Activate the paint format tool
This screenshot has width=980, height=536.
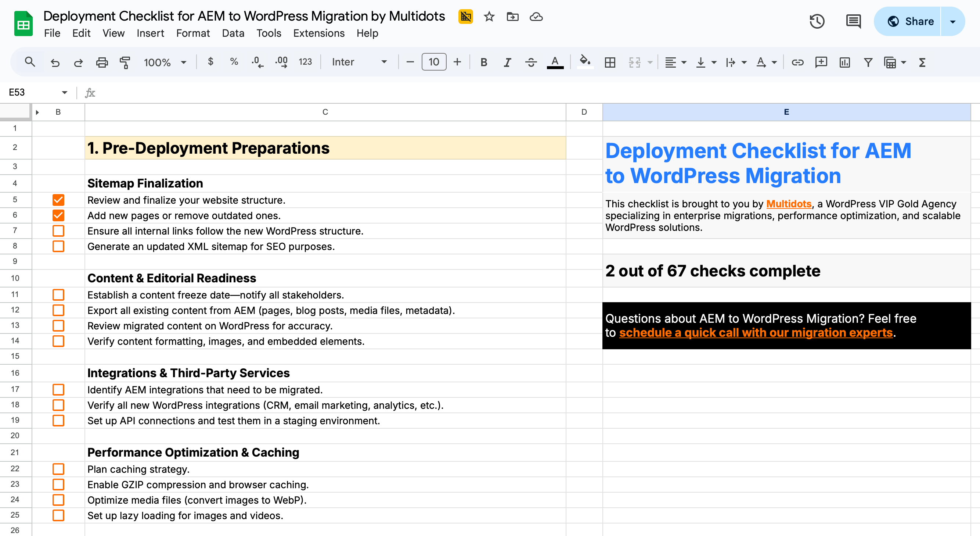click(x=125, y=62)
